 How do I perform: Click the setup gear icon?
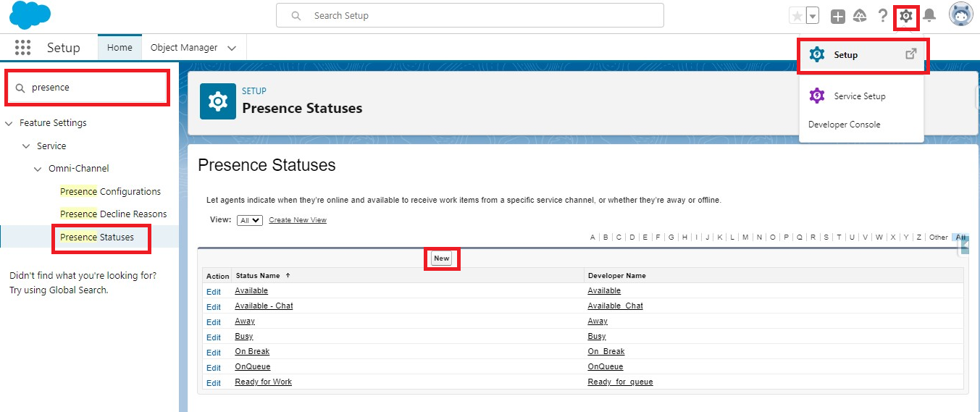905,16
